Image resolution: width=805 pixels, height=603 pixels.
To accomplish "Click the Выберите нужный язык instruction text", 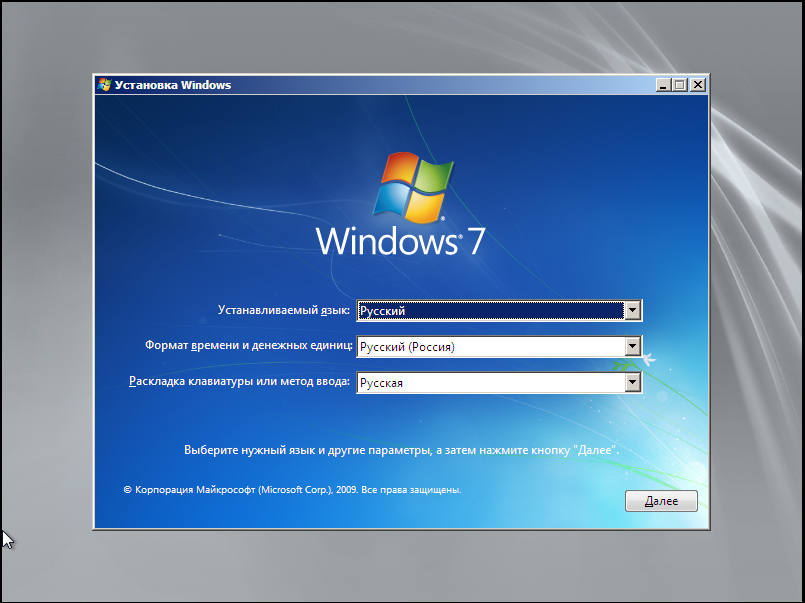I will coord(401,450).
